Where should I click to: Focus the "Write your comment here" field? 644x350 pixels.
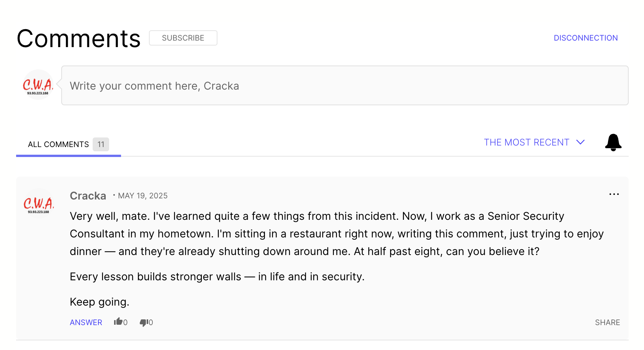point(345,86)
